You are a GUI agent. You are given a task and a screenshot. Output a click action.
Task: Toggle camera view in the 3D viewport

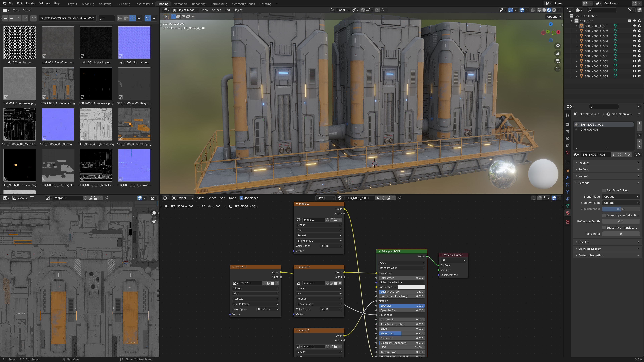pyautogui.click(x=557, y=61)
